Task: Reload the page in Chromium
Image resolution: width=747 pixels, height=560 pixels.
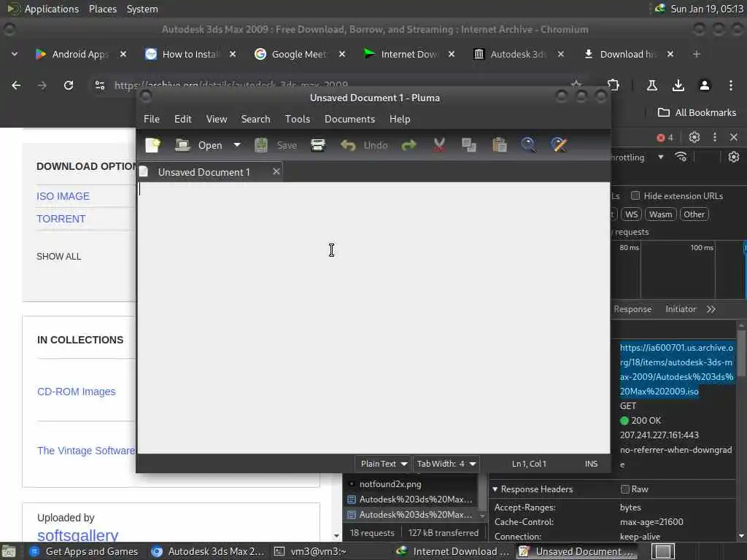Action: click(69, 85)
